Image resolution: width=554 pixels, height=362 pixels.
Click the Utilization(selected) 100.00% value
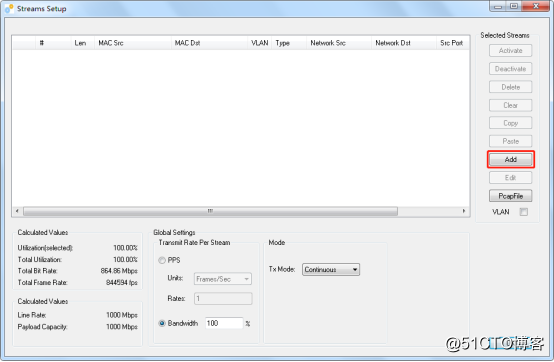pyautogui.click(x=125, y=248)
